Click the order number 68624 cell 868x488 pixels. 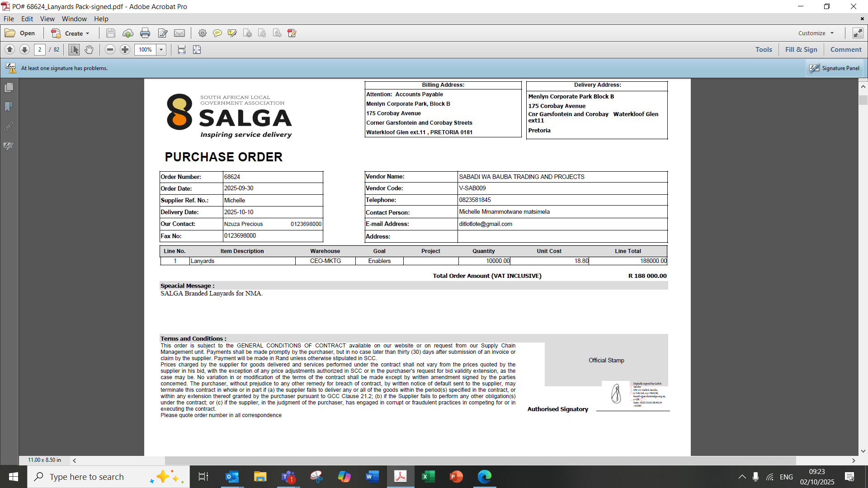pyautogui.click(x=273, y=177)
